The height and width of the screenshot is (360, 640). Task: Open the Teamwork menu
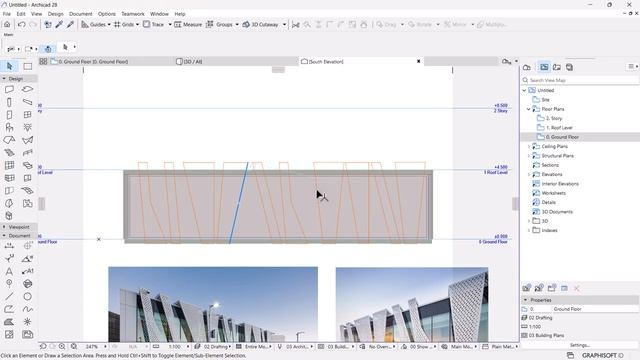point(133,14)
